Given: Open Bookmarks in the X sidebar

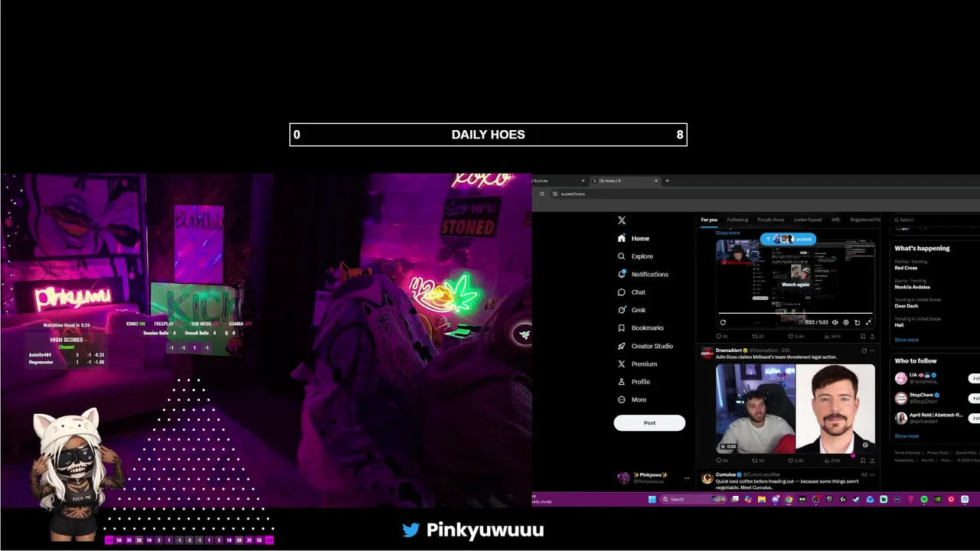Looking at the screenshot, I should pos(641,328).
